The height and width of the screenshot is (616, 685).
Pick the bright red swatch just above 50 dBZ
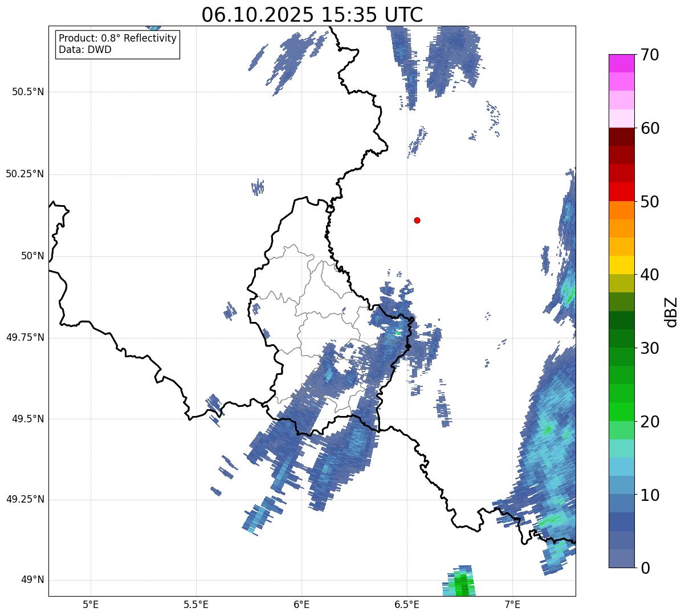[x=621, y=191]
